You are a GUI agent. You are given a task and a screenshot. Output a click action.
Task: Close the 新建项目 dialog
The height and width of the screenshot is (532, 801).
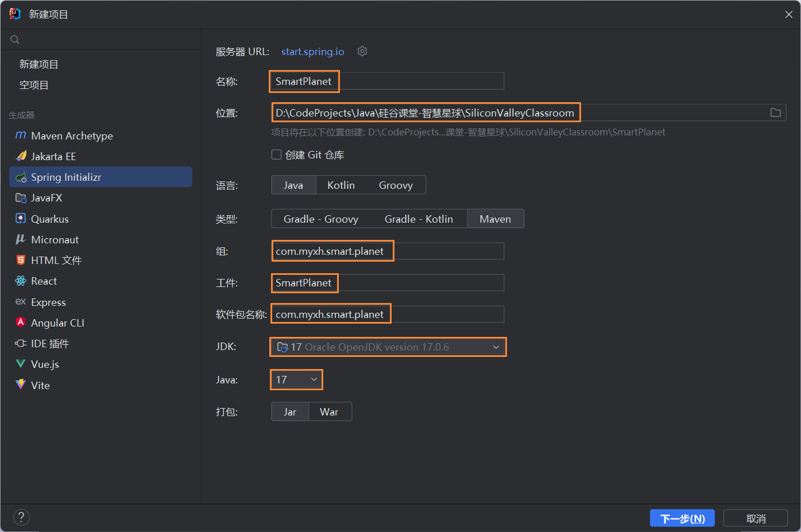[789, 14]
